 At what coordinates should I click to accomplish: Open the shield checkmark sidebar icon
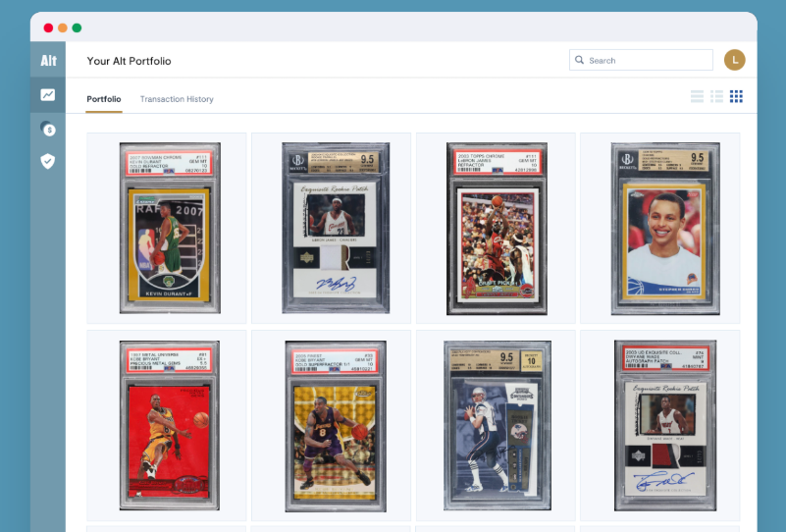coord(48,161)
